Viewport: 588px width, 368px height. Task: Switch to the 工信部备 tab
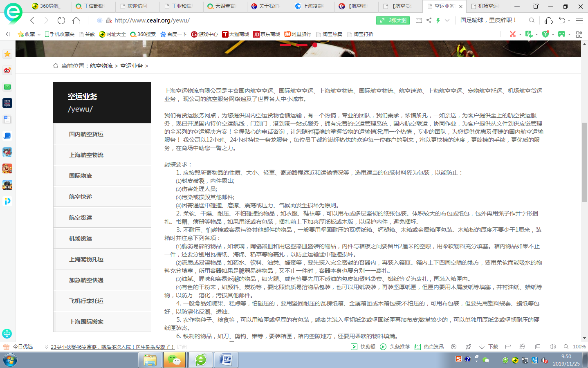click(x=90, y=6)
